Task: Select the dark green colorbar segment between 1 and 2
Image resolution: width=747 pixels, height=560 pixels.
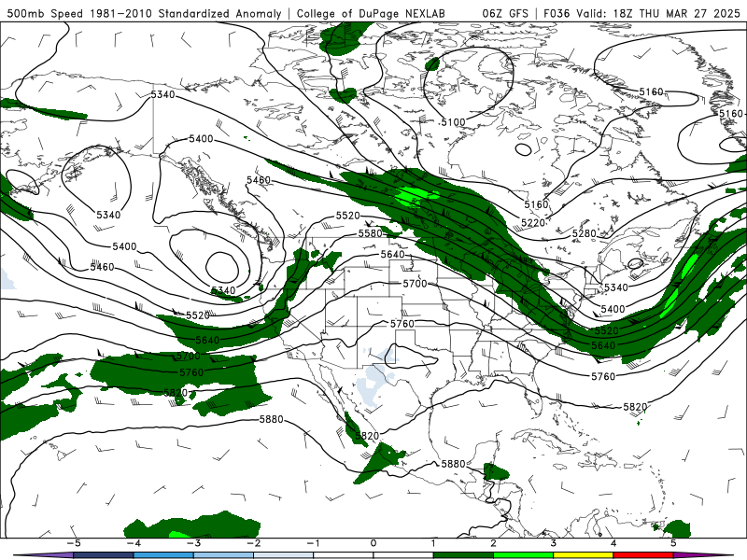Action: [x=463, y=555]
